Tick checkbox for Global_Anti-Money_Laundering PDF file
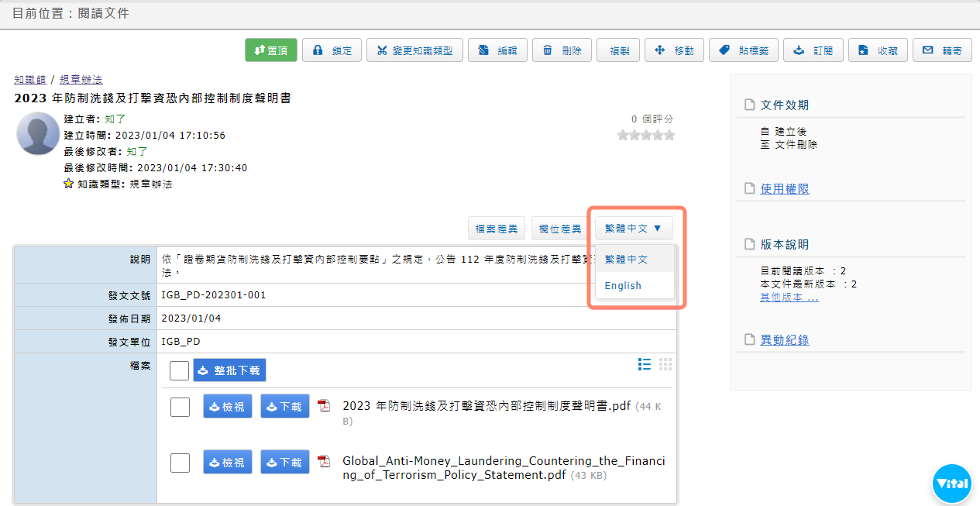This screenshot has height=506, width=980. click(180, 463)
